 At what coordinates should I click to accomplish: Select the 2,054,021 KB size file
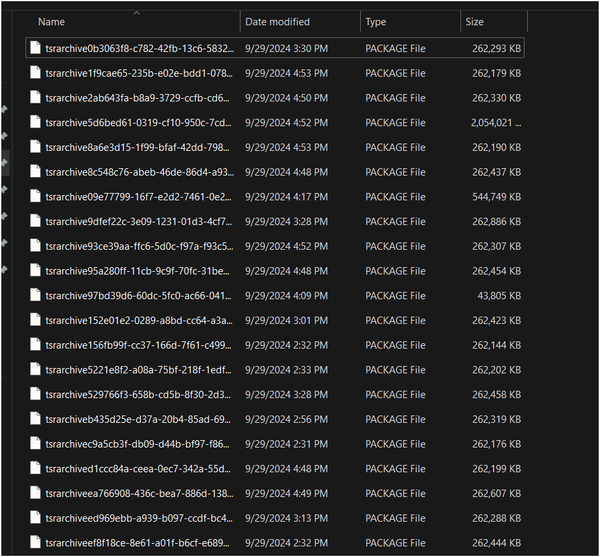pos(496,122)
